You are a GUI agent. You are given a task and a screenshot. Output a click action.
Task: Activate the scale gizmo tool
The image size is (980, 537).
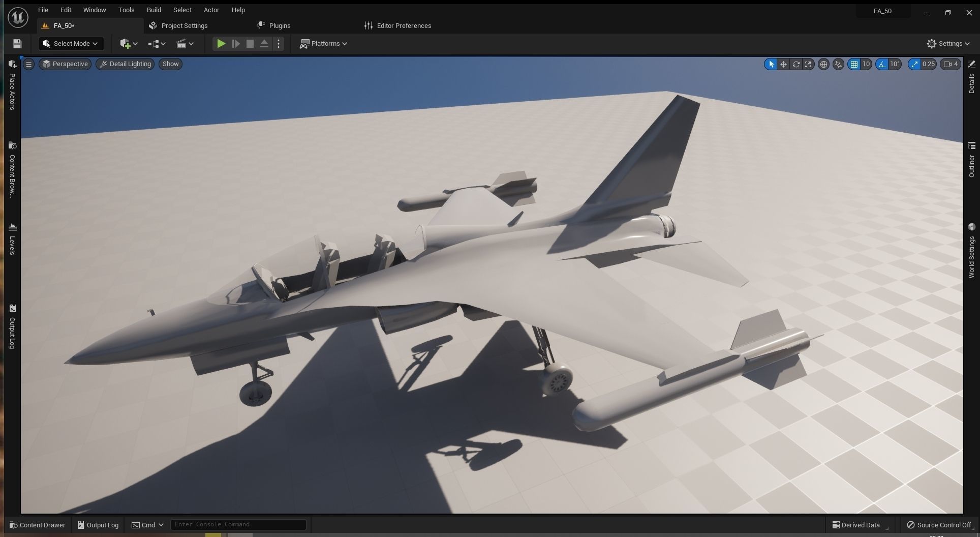(808, 64)
